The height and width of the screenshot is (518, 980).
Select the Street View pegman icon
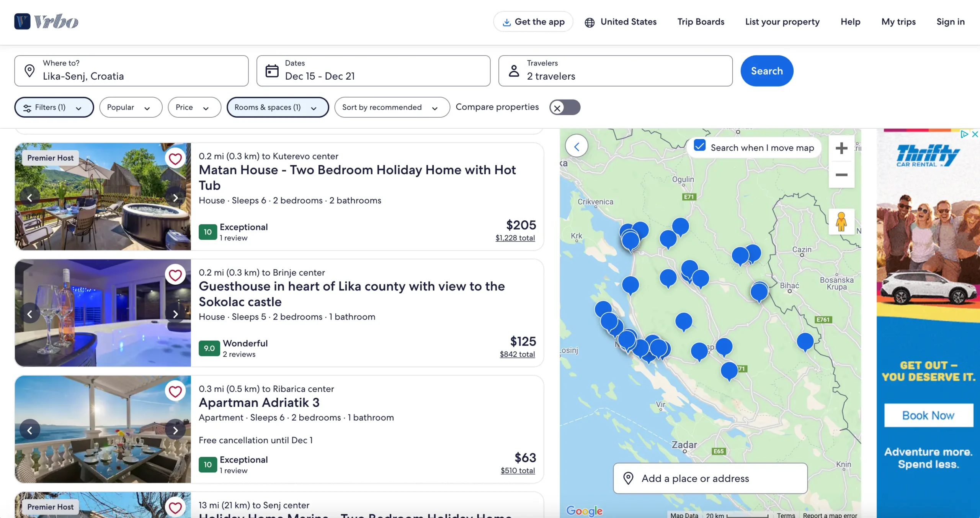(841, 221)
